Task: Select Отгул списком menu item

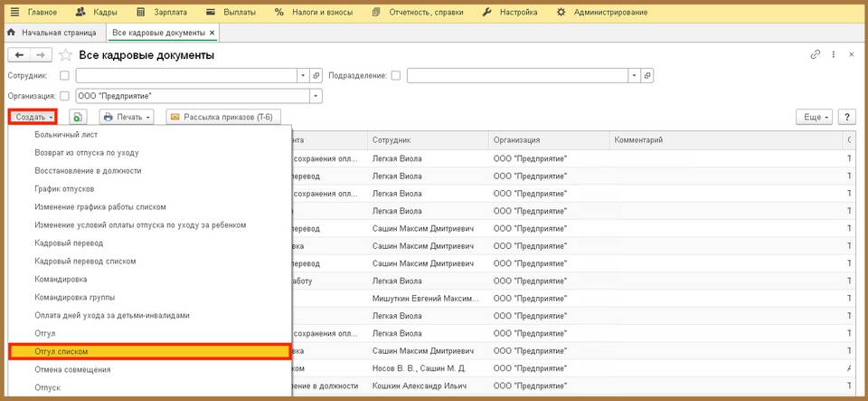Action: tap(149, 352)
